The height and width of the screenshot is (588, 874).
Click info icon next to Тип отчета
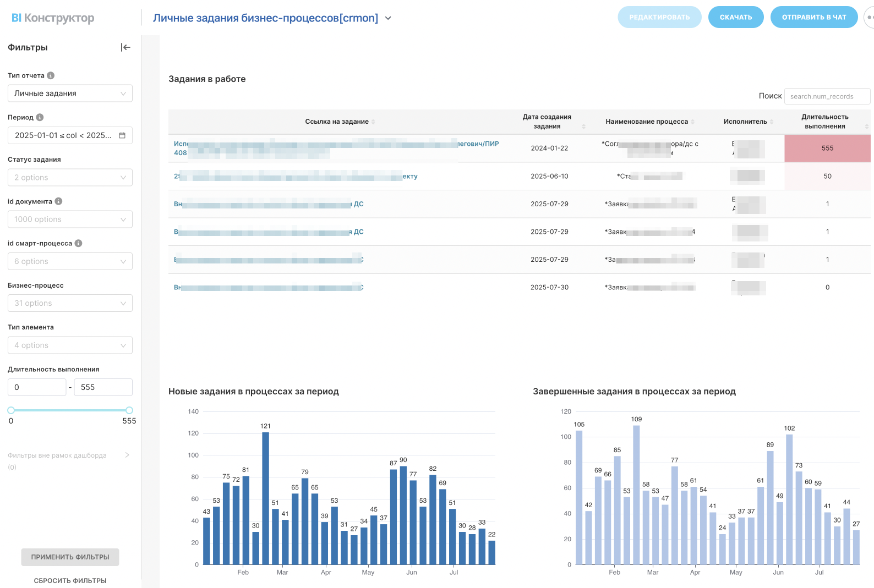51,75
